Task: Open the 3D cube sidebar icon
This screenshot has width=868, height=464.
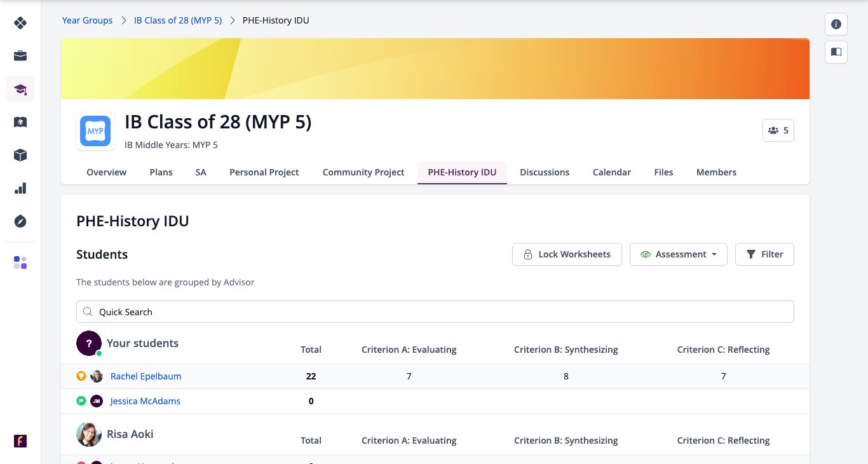Action: [x=20, y=155]
